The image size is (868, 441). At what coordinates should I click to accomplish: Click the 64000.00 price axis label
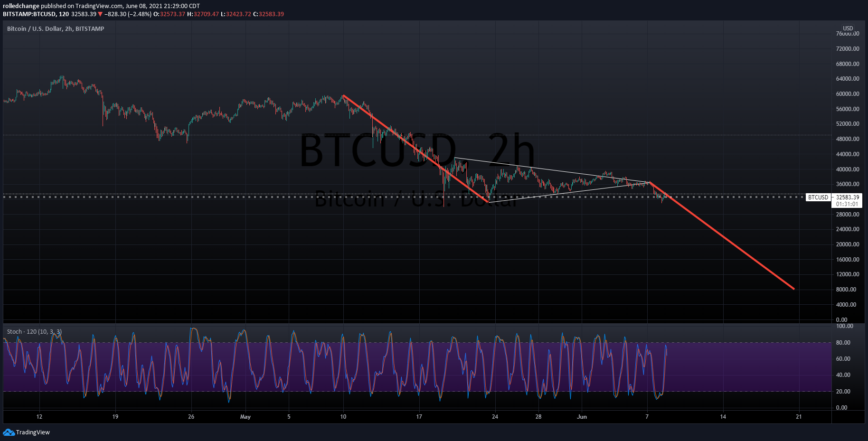[x=848, y=79]
